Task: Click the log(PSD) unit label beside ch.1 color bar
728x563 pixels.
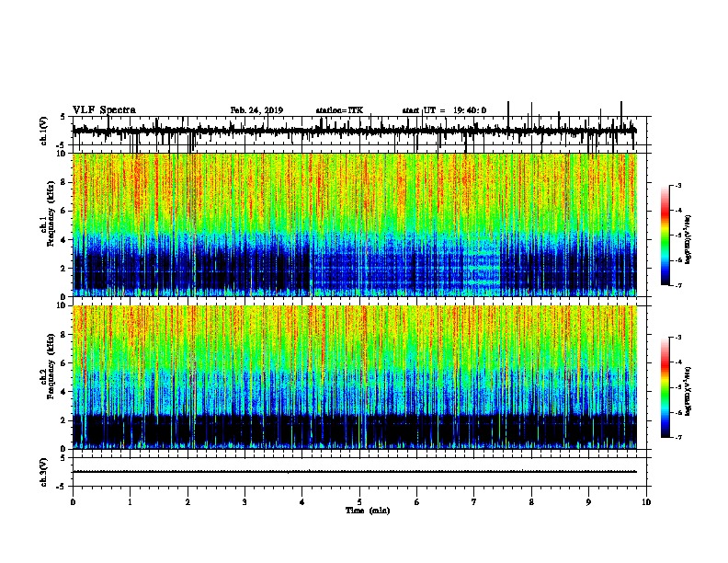Action: pyautogui.click(x=688, y=239)
